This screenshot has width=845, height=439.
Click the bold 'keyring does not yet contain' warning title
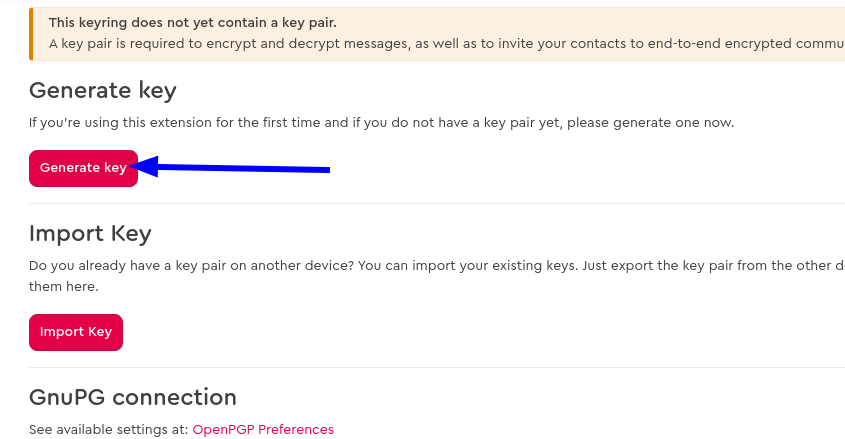coord(192,23)
